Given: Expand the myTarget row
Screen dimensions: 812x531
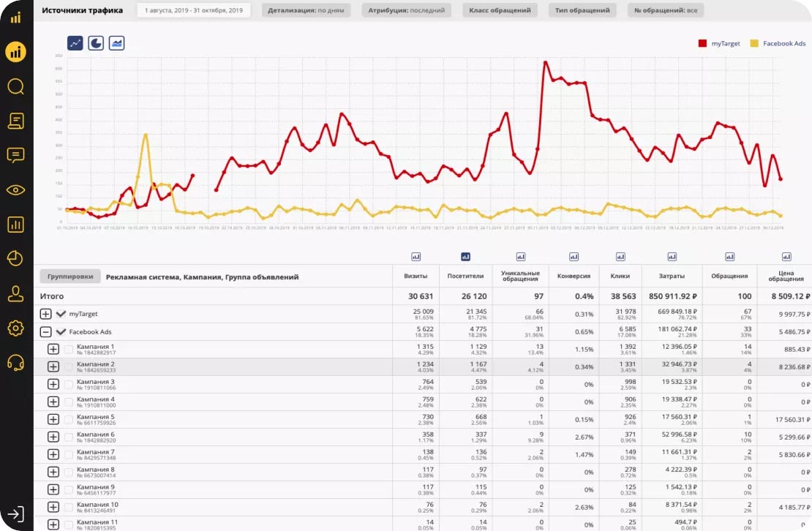Looking at the screenshot, I should tap(45, 314).
